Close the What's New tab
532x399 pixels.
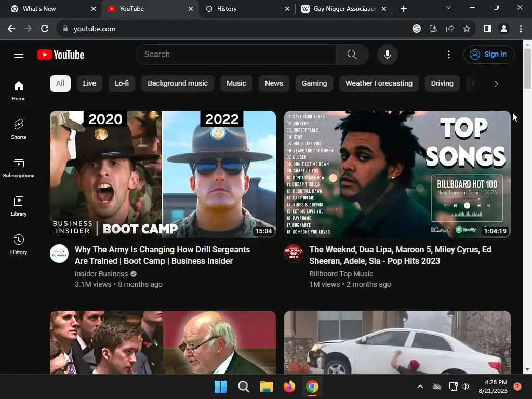(94, 9)
